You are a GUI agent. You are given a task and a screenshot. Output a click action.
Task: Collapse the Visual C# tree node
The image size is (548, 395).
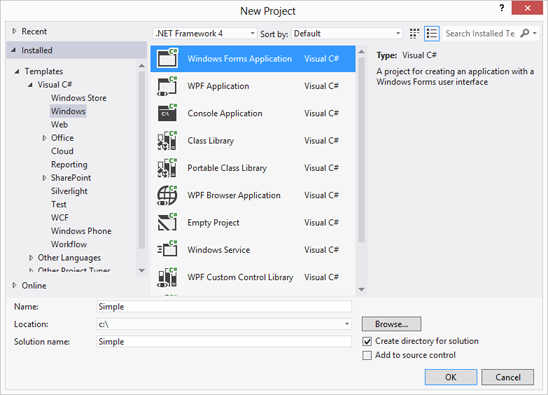point(30,85)
